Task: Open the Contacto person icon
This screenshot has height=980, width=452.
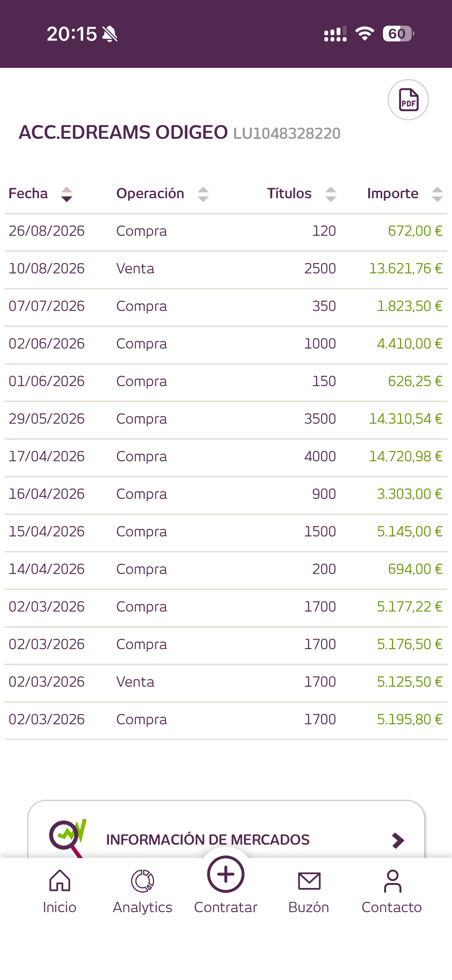Action: (393, 881)
